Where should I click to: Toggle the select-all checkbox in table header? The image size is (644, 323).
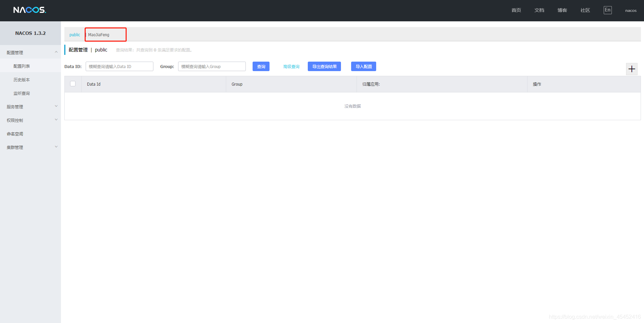coord(73,84)
